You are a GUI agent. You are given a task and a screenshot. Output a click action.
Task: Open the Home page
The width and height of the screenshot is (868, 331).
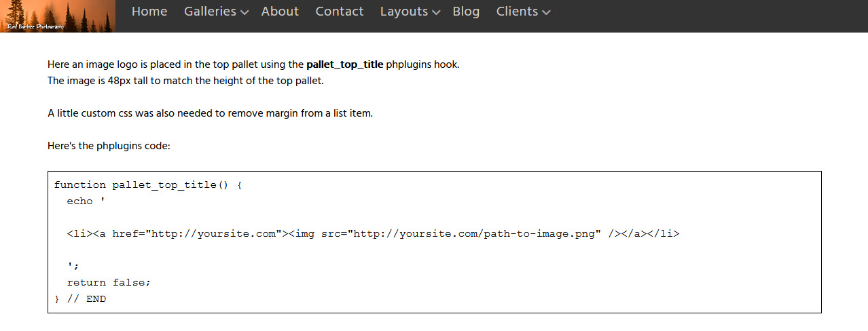(x=149, y=12)
